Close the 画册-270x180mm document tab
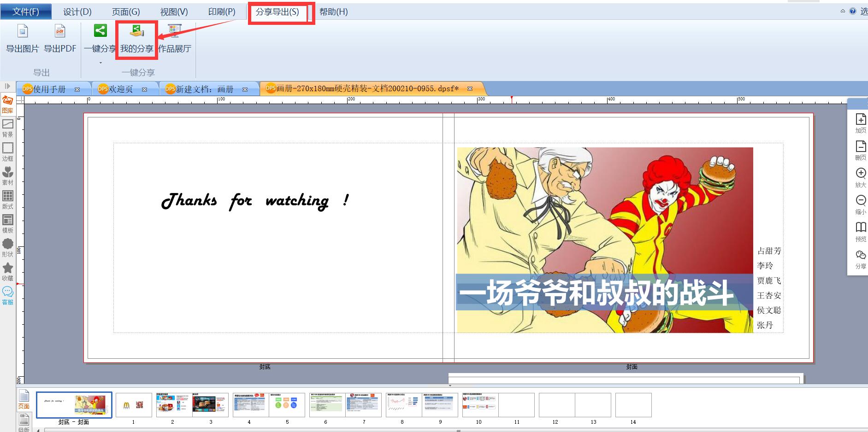 (x=470, y=88)
